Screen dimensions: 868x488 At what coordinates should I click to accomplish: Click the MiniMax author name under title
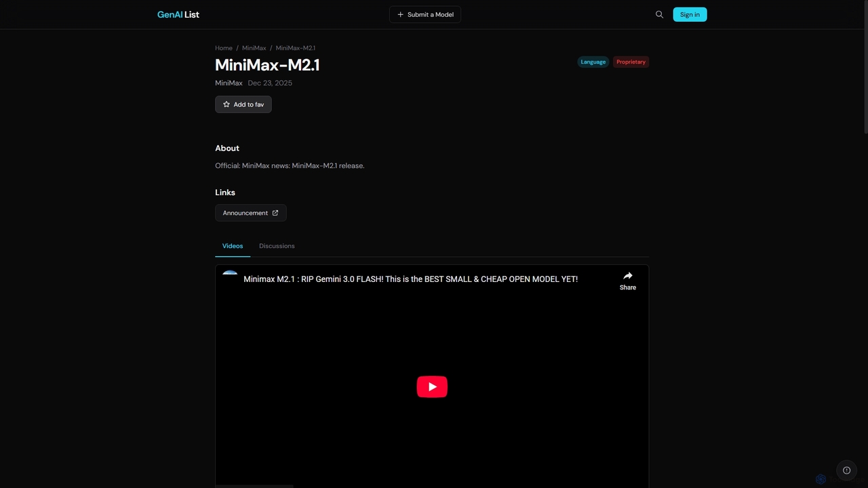(x=229, y=83)
